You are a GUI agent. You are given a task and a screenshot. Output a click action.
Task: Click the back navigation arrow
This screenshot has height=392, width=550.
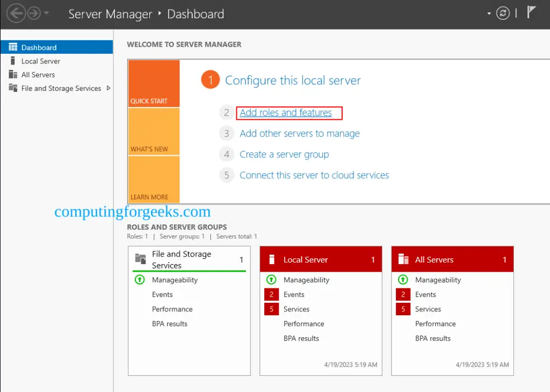tap(16, 13)
